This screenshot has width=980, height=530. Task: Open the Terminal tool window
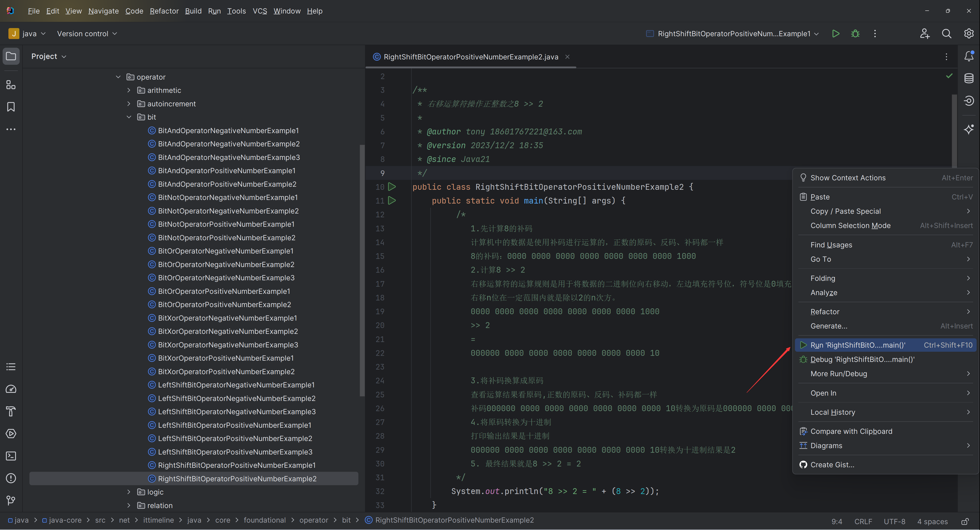tap(11, 456)
